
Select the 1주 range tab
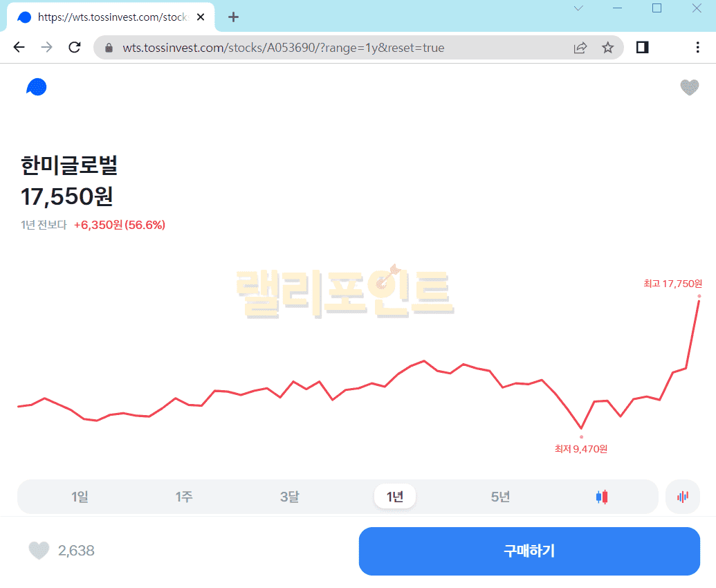tap(184, 497)
